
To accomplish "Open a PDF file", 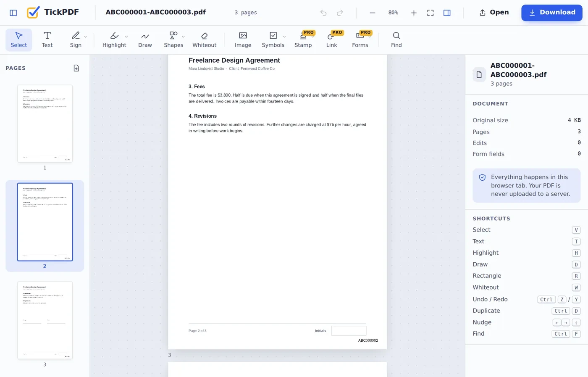I will (494, 13).
